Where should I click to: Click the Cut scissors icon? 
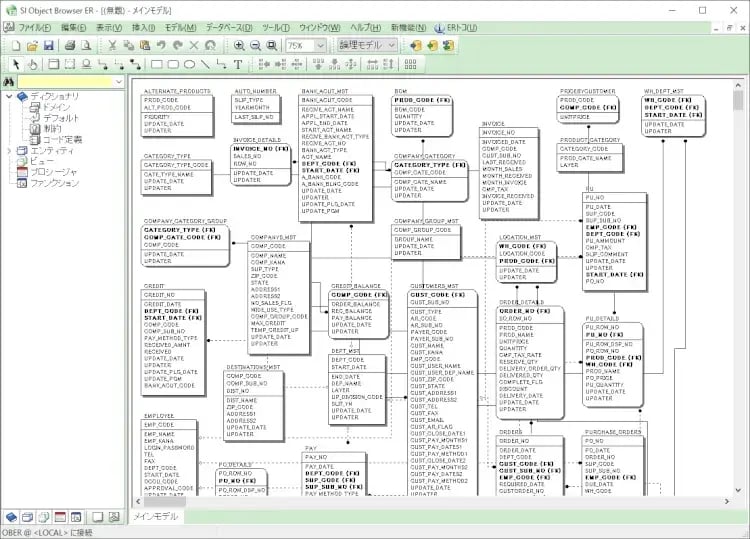[113, 46]
